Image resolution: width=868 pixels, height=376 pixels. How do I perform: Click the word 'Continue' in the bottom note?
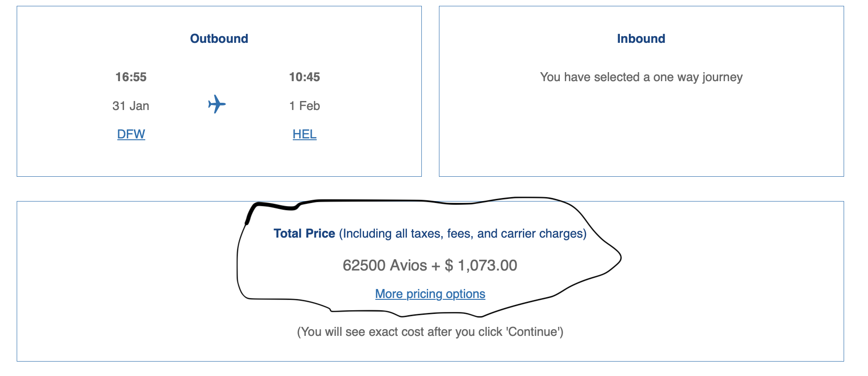click(533, 332)
